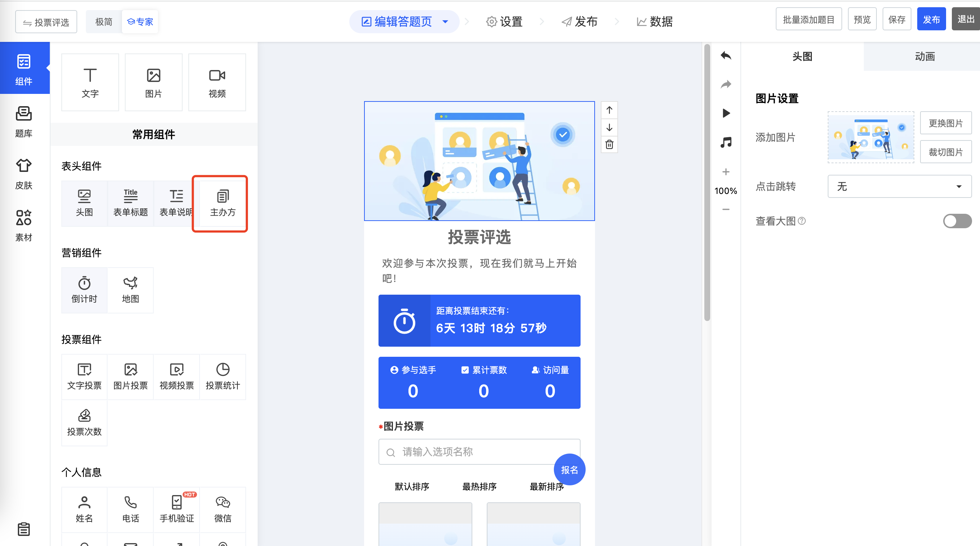Image resolution: width=980 pixels, height=546 pixels.
Task: Insert the 头图 header image component
Action: click(84, 204)
